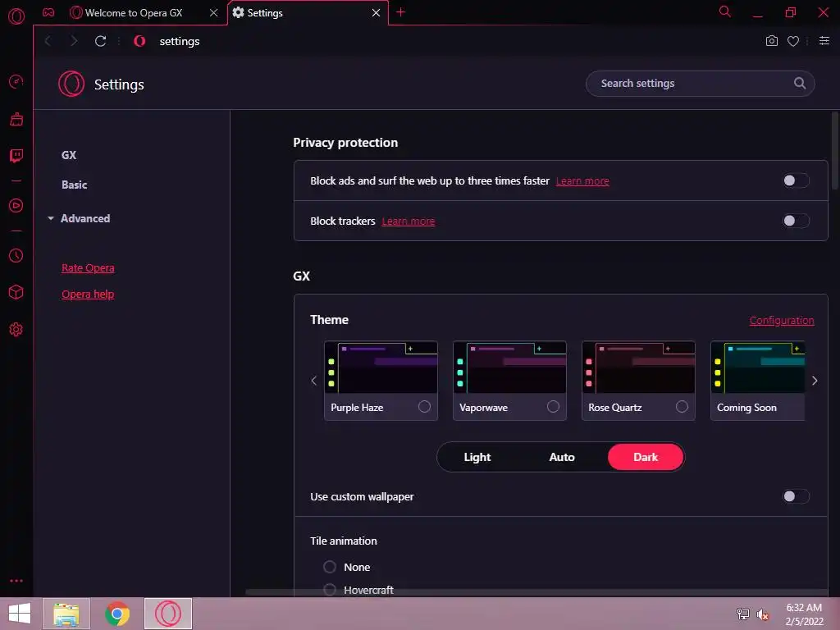Open clock and date in taskbar

804,614
